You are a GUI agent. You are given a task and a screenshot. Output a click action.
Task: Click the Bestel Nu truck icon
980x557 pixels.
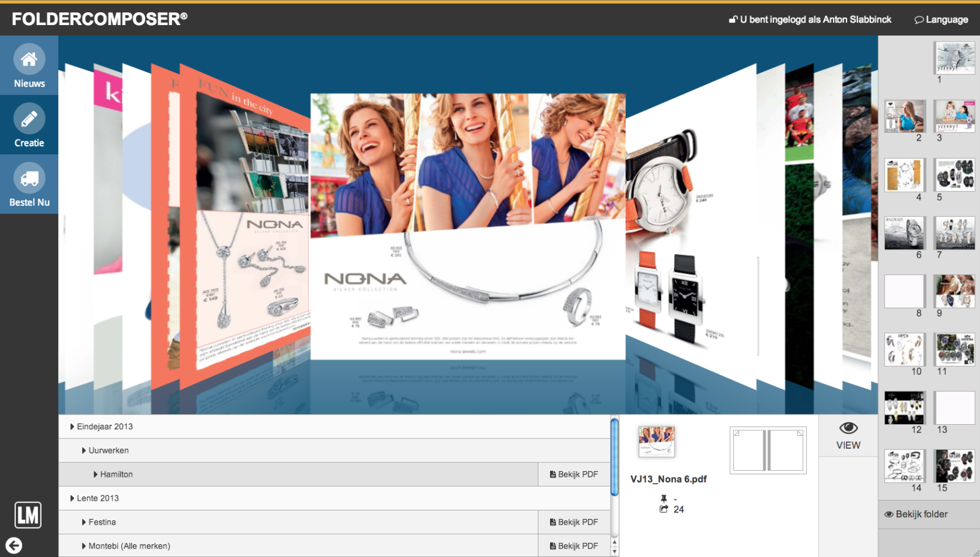29,178
